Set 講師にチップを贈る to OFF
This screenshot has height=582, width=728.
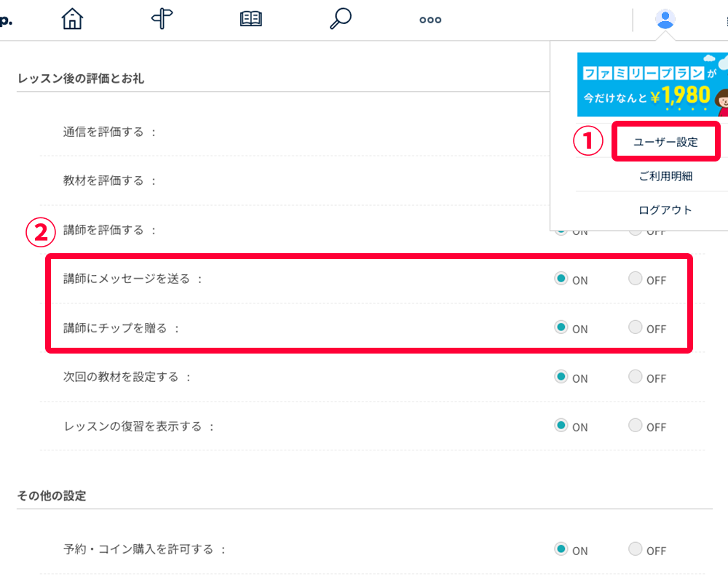click(636, 327)
